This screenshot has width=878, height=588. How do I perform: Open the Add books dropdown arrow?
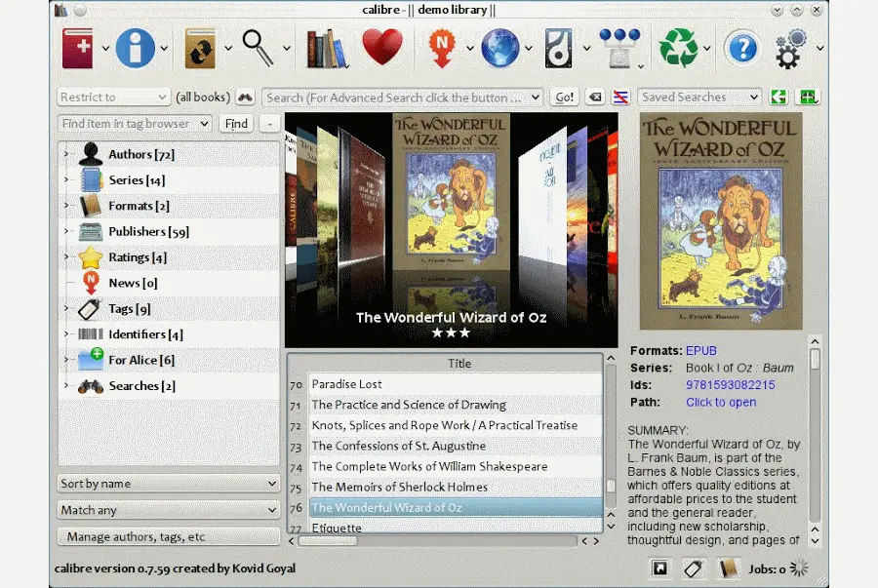(105, 49)
